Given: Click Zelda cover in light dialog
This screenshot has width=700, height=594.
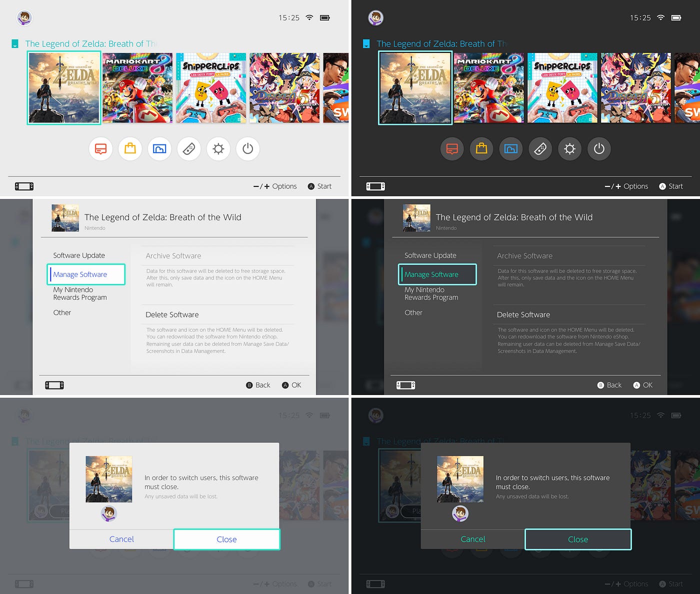Looking at the screenshot, I should [x=109, y=479].
